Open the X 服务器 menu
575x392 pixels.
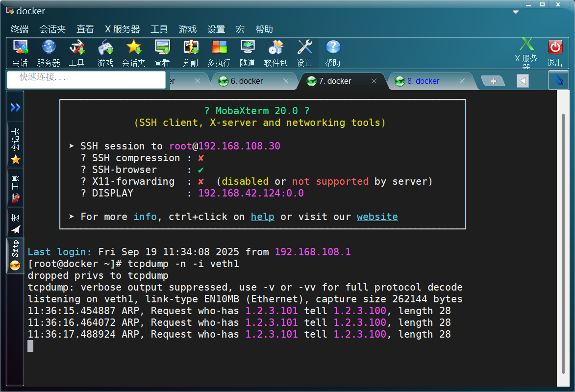point(123,29)
